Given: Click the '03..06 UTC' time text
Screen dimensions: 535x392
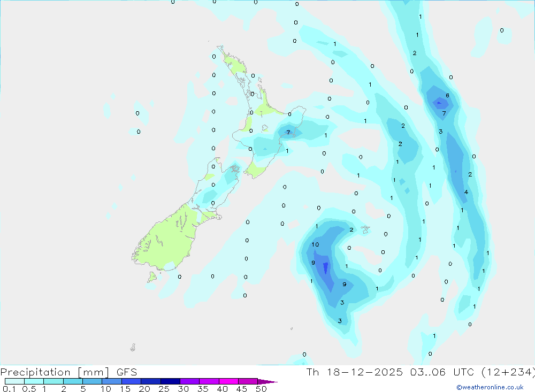Looking at the screenshot, I should [442, 372].
